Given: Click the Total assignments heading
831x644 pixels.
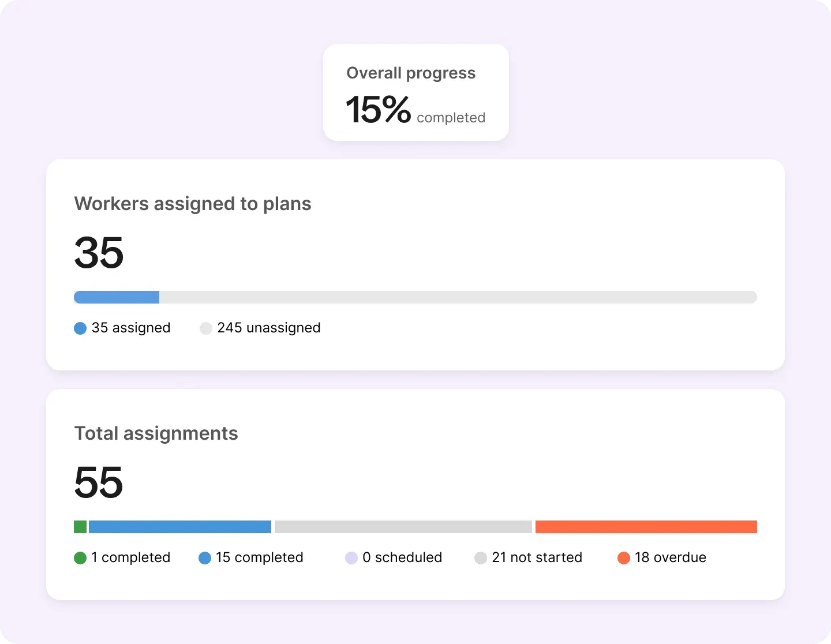Looking at the screenshot, I should tap(156, 433).
